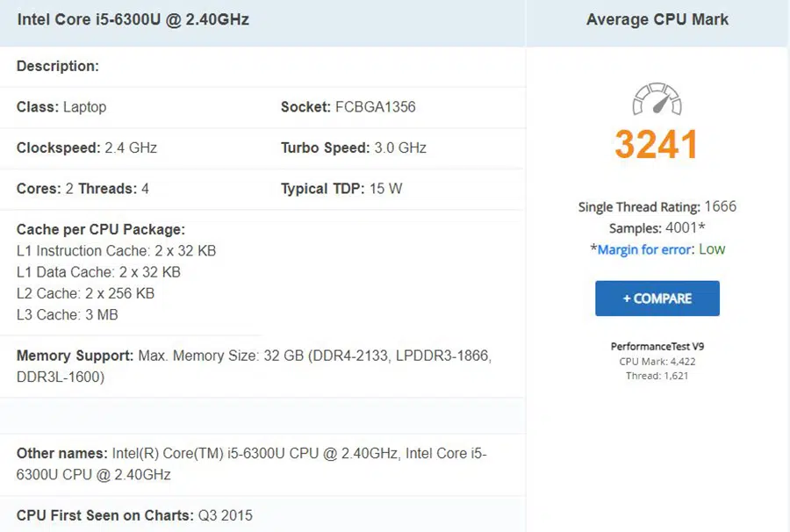Image resolution: width=790 pixels, height=532 pixels.
Task: Click the Cores and Threads row
Action: coord(83,189)
